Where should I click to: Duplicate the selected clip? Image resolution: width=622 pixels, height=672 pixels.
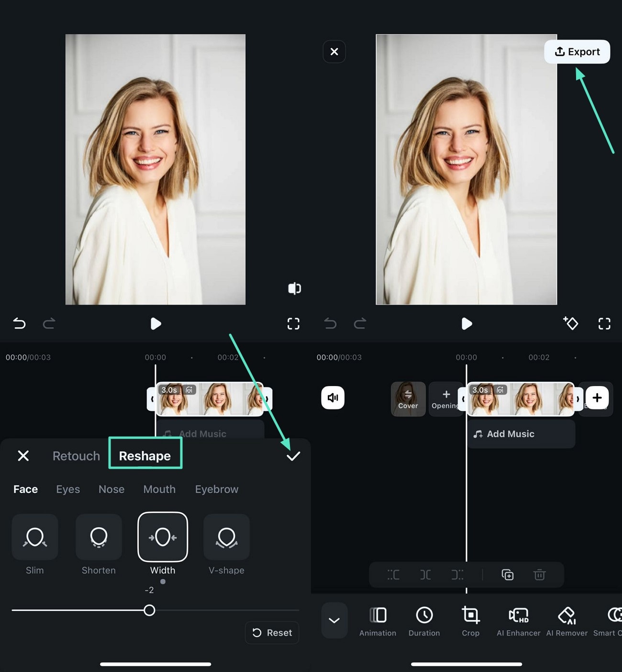pos(507,574)
